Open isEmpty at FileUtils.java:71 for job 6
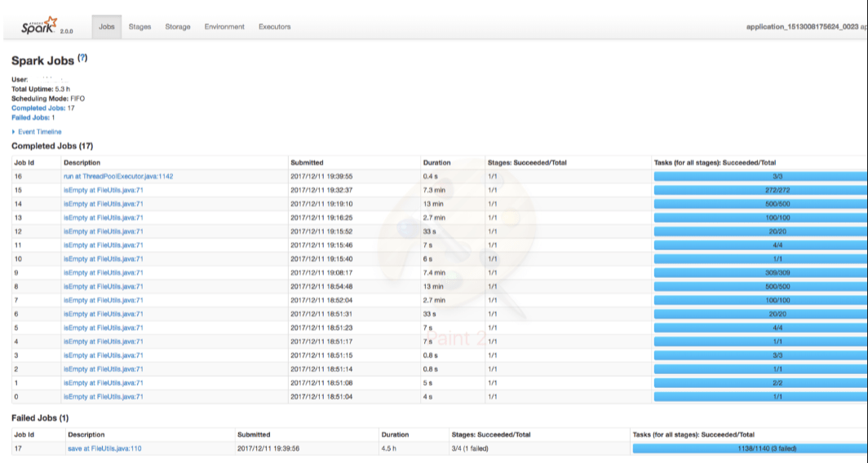 point(104,314)
